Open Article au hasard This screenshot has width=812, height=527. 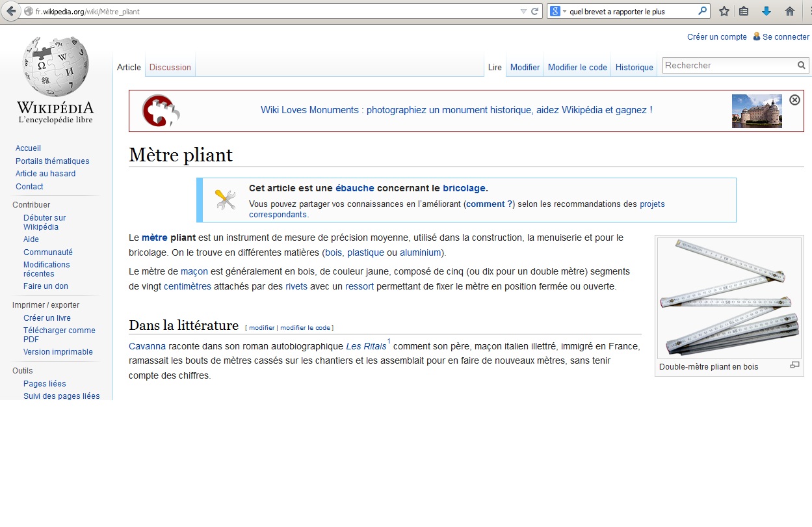[x=46, y=174]
